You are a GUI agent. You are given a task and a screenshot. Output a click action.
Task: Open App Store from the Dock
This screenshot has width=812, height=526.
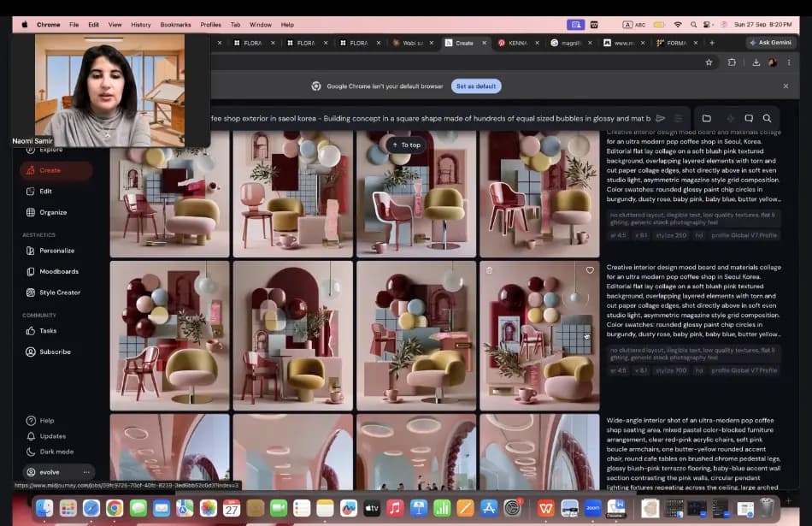pyautogui.click(x=489, y=508)
